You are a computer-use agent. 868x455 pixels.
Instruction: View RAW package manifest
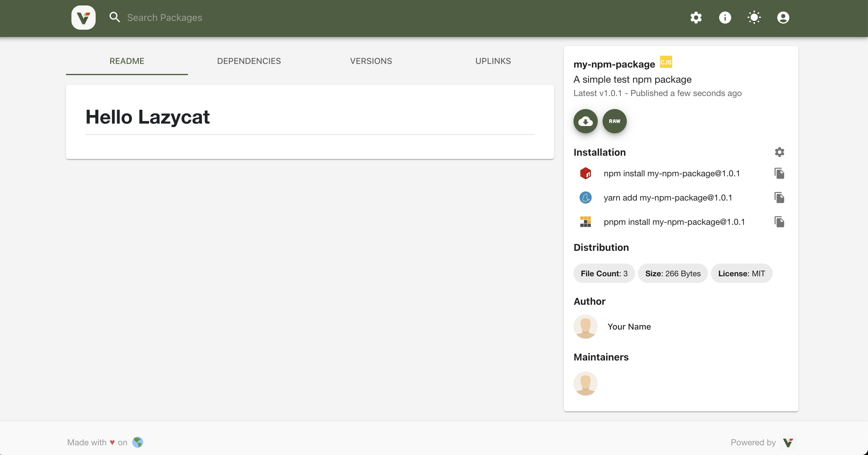614,121
